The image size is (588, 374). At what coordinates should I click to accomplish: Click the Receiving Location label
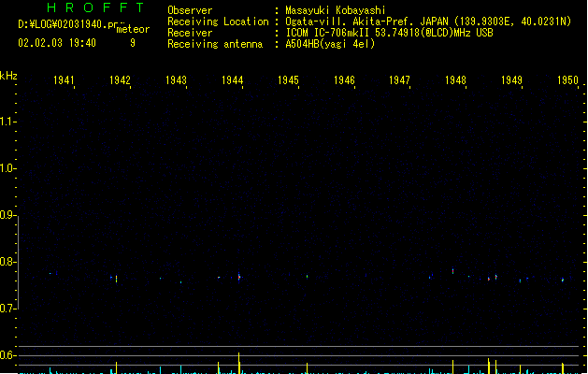click(218, 22)
